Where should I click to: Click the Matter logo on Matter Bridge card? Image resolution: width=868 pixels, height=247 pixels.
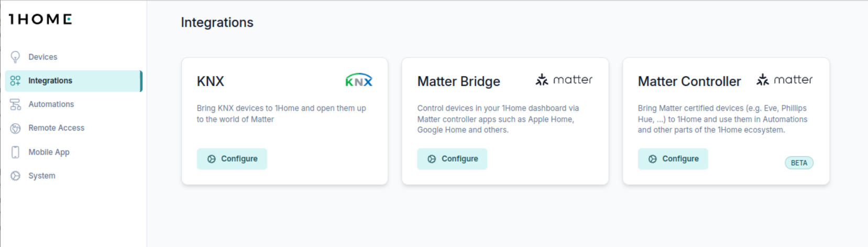pyautogui.click(x=564, y=80)
